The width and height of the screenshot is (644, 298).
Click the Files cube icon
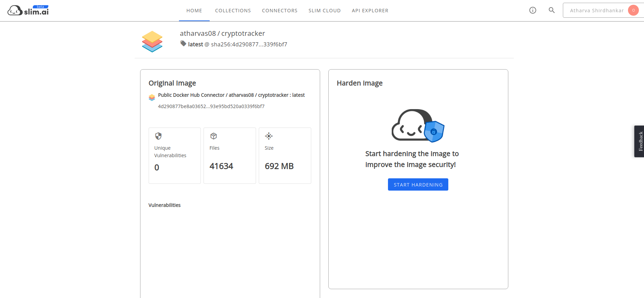(x=213, y=136)
